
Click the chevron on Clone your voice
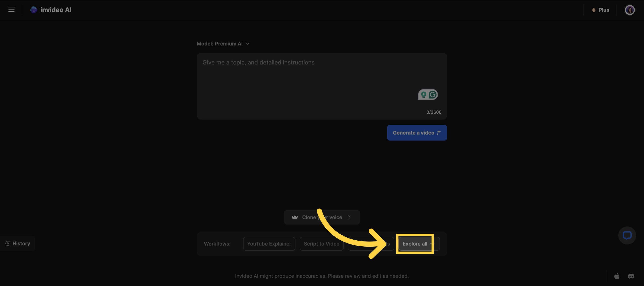pyautogui.click(x=349, y=218)
